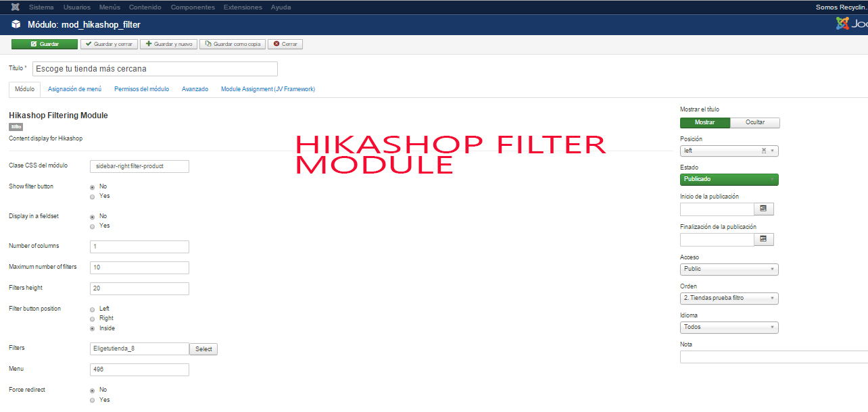Select No for Display in a fieldset

click(x=93, y=216)
